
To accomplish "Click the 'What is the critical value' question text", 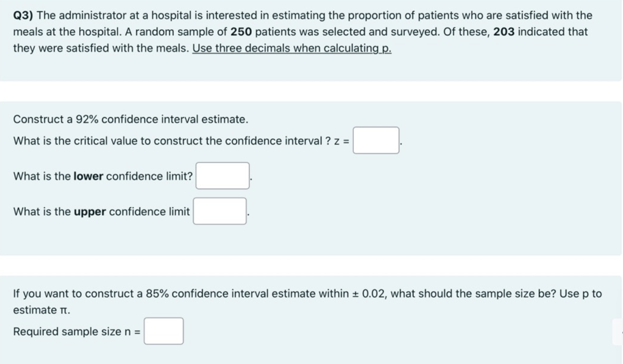I will tap(169, 141).
